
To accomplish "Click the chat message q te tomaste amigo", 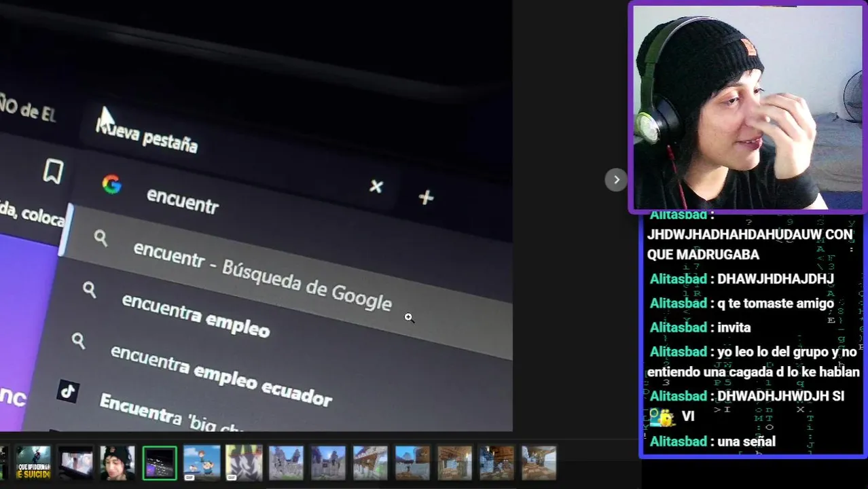I will 775,304.
